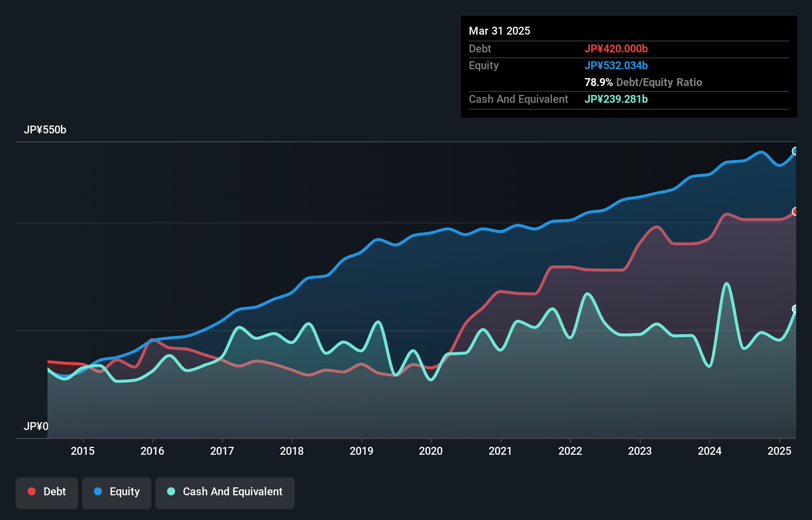Click the JP¥420.000b debt value
The image size is (812, 520).
click(616, 48)
